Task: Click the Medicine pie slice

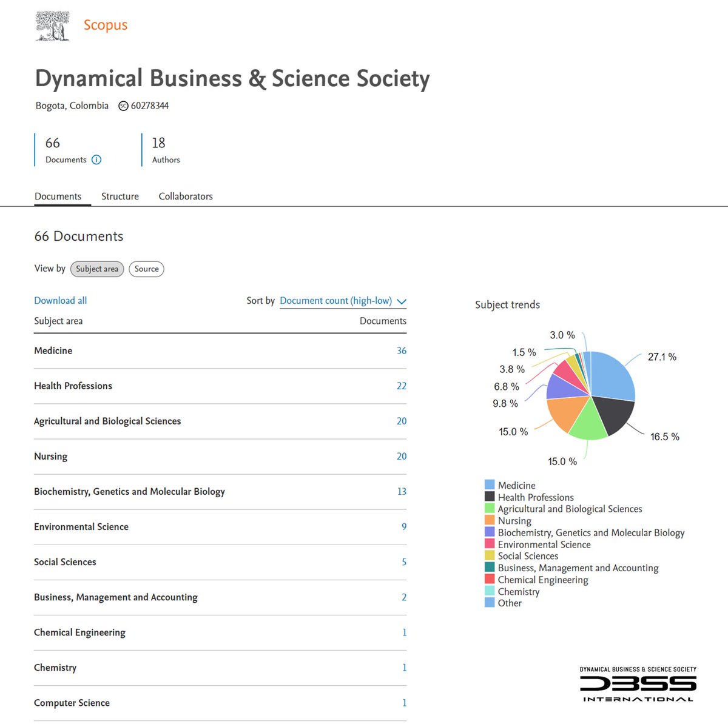Action: (612, 376)
